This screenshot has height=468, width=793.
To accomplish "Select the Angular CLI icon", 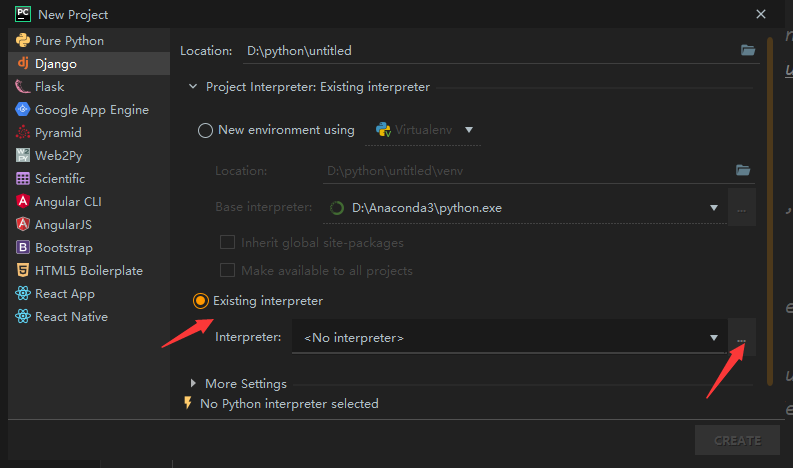I will click(22, 202).
